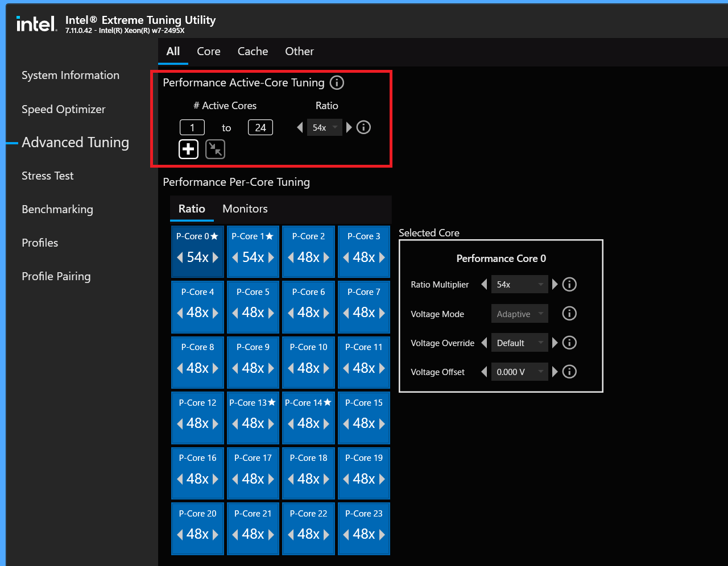Click info icon for Voltage Mode
728x566 pixels.
point(569,314)
